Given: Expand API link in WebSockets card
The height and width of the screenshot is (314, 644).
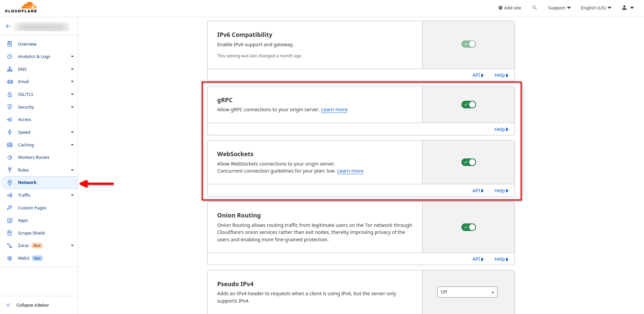Looking at the screenshot, I should [x=478, y=191].
